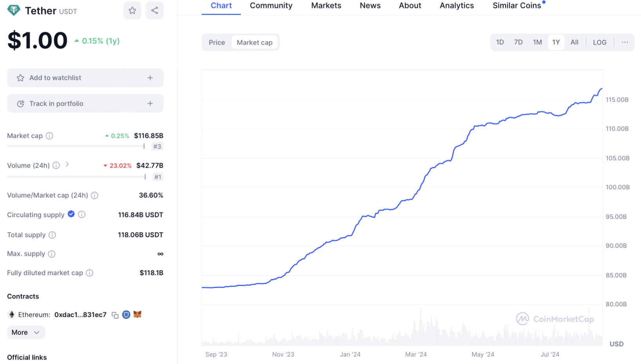Open the News tab
Image resolution: width=641 pixels, height=364 pixels.
(x=370, y=6)
